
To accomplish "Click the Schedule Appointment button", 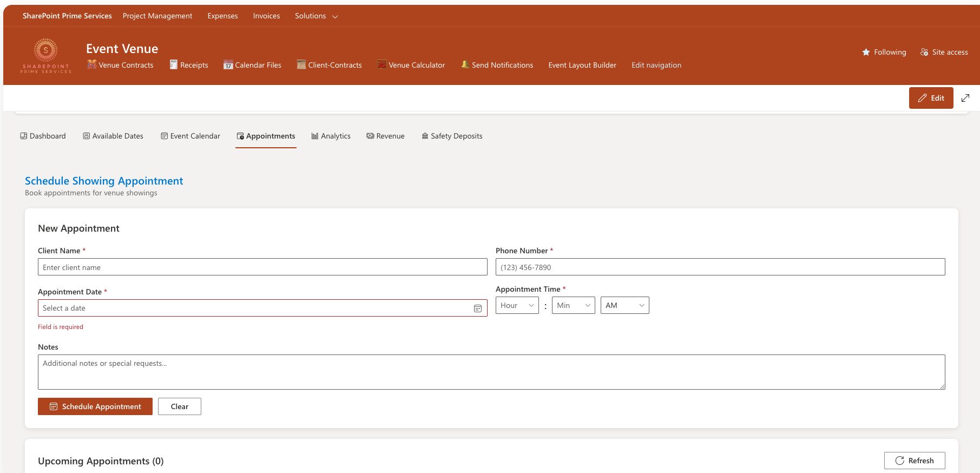I will coord(95,406).
